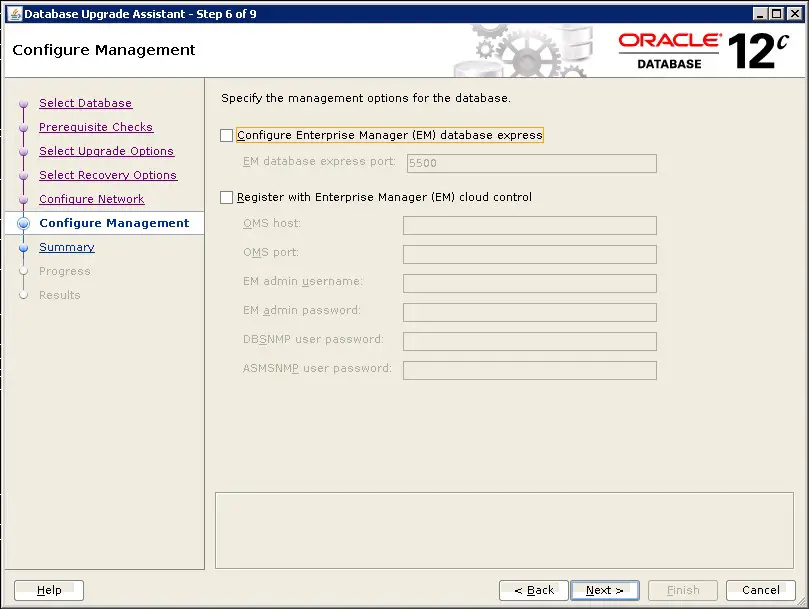Tick Register with Enterprise Manager cloud control
Viewport: 809px width, 609px height.
tap(226, 197)
